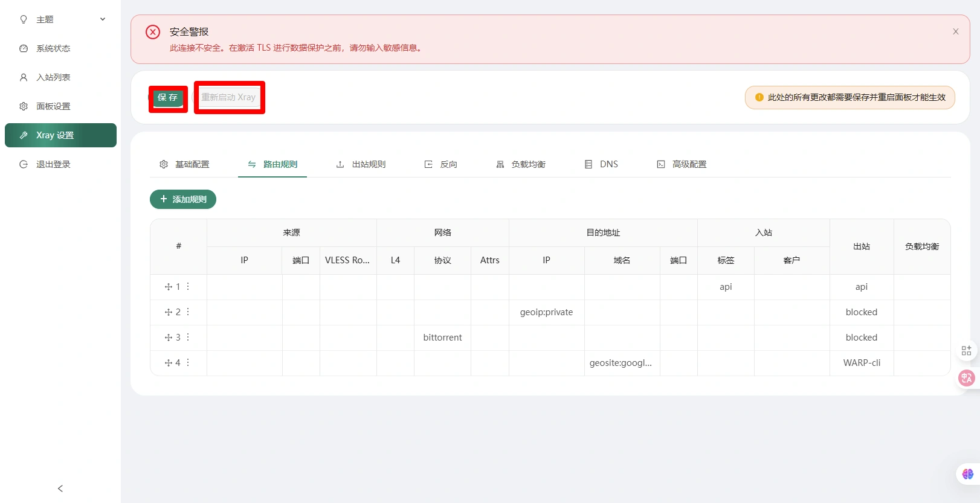Viewport: 980px width, 503px height.
Task: Dismiss the 安全警报 security alert
Action: tap(955, 31)
